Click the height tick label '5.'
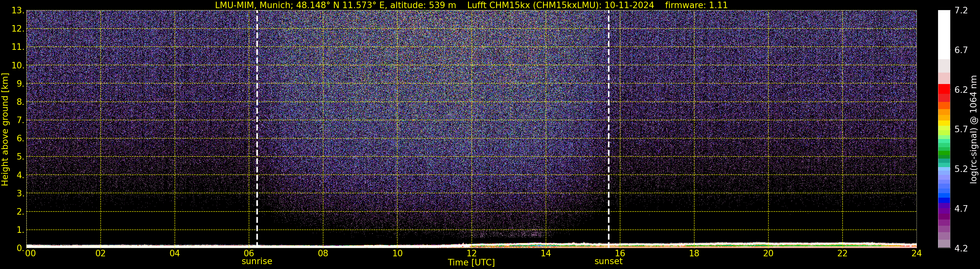Image resolution: width=980 pixels, height=269 pixels. click(20, 157)
